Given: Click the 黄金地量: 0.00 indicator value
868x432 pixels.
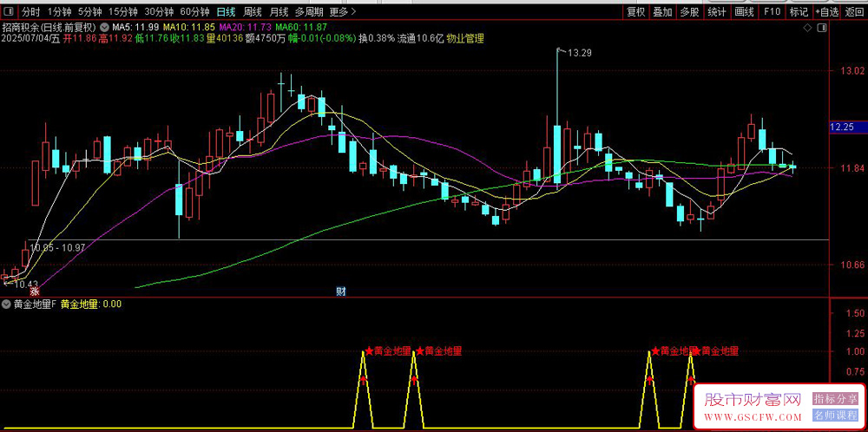Looking at the screenshot, I should tap(91, 304).
